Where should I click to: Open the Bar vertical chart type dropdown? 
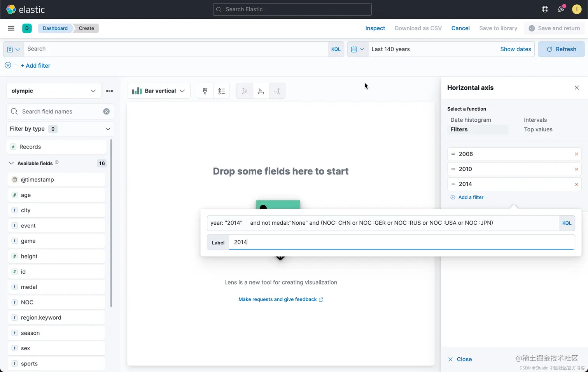click(159, 91)
